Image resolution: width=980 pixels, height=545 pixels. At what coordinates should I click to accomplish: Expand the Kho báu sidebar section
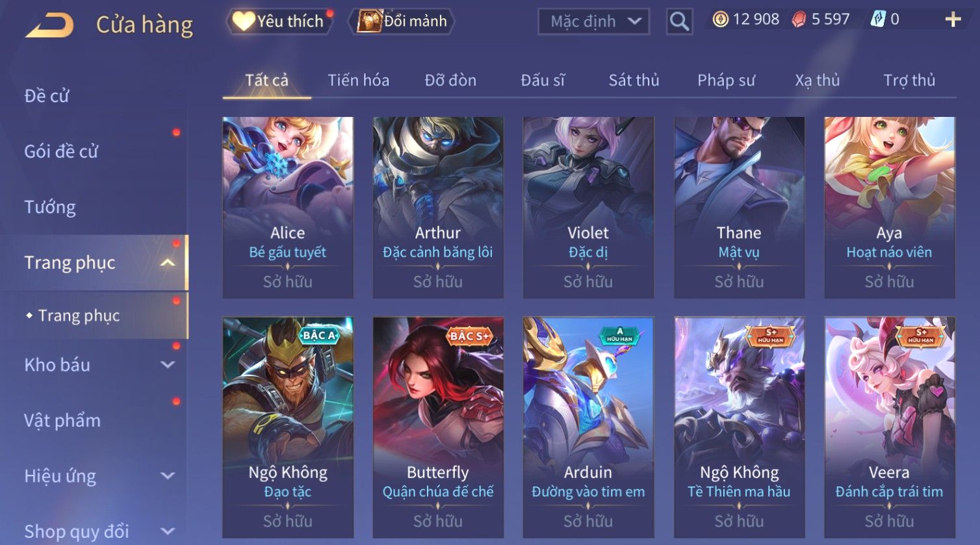click(x=168, y=365)
